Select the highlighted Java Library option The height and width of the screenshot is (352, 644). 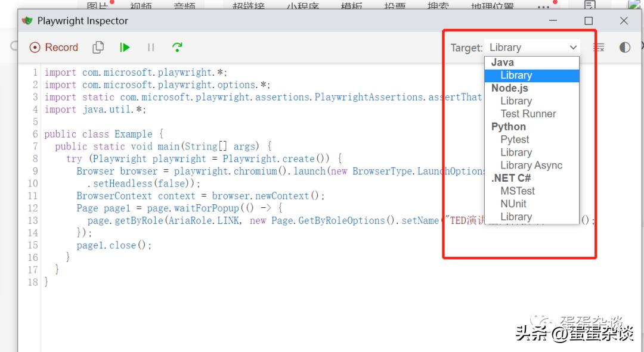[532, 76]
